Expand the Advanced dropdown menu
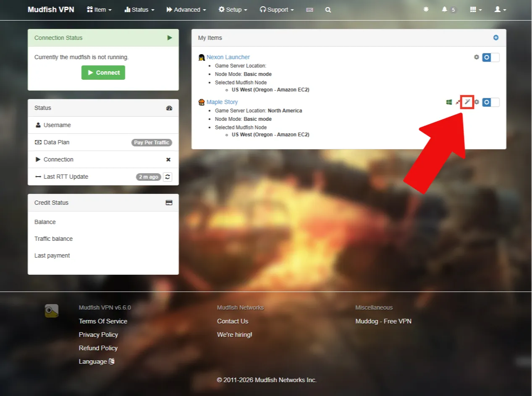The width and height of the screenshot is (532, 396). (186, 10)
